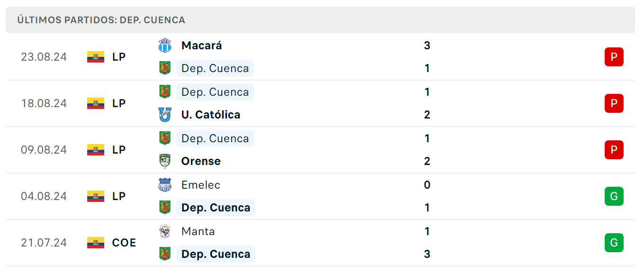
Task: Click the green G badge for Emelec match
Action: [x=614, y=196]
